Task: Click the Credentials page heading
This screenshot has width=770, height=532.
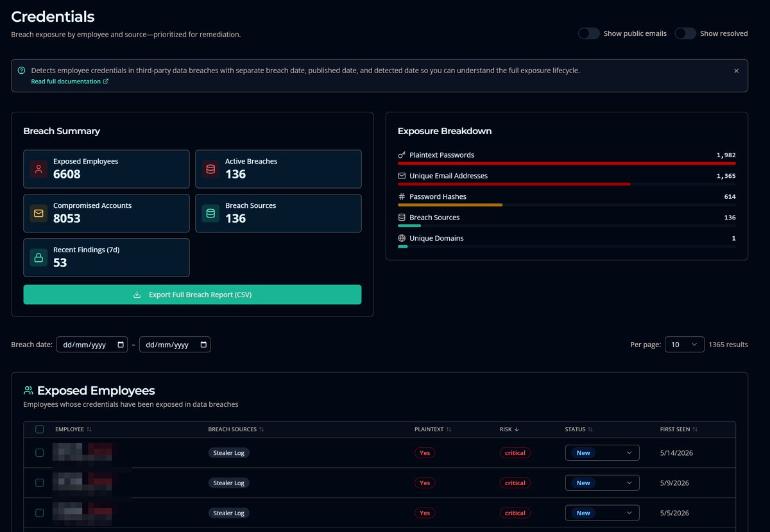Action: coord(53,17)
